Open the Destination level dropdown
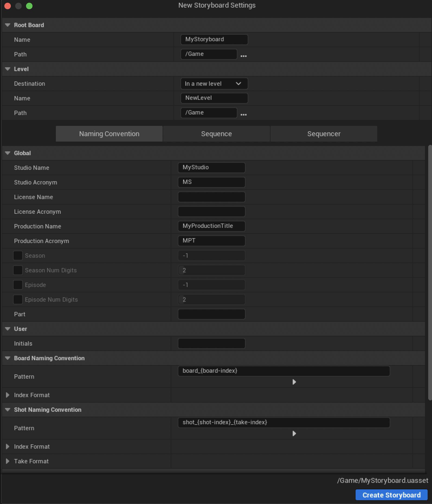This screenshot has height=504, width=432. pyautogui.click(x=214, y=84)
